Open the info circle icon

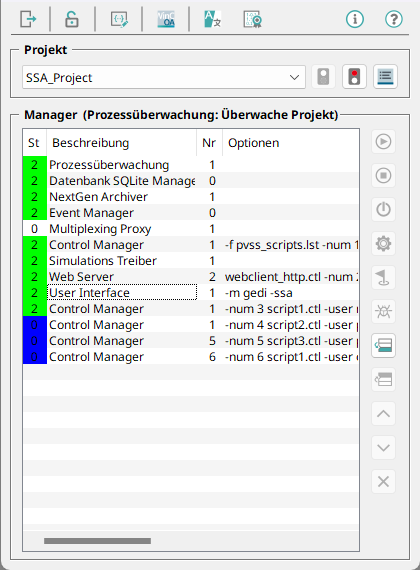(355, 19)
